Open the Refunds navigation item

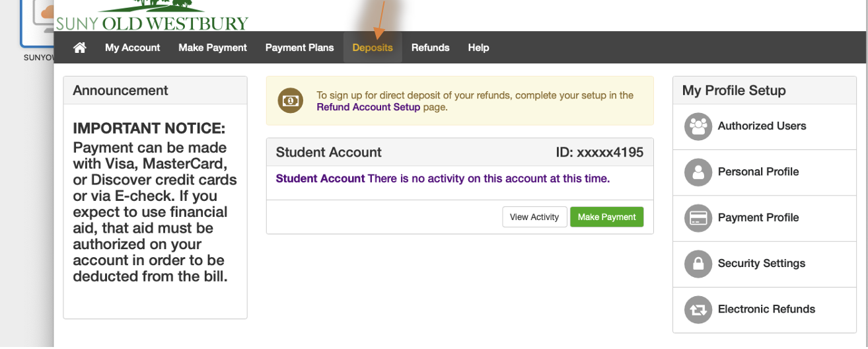(x=430, y=48)
